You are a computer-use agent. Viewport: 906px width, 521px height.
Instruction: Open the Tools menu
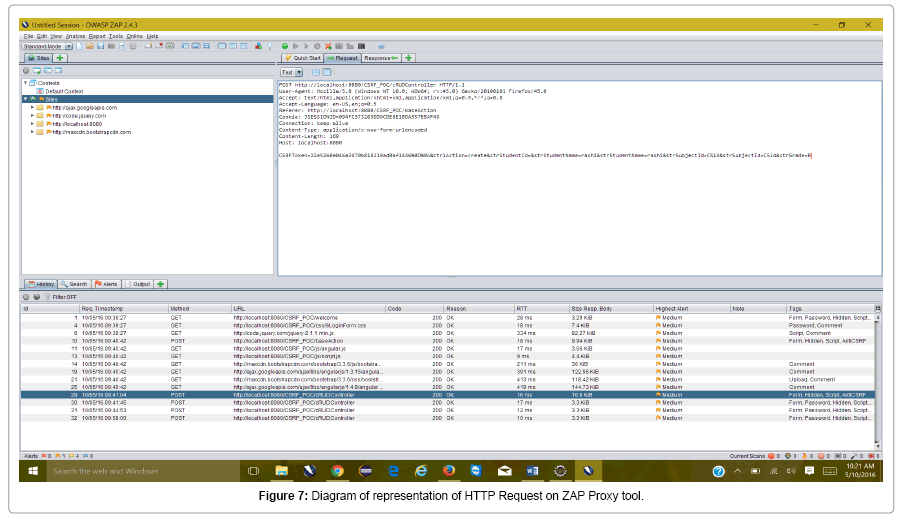click(x=116, y=36)
